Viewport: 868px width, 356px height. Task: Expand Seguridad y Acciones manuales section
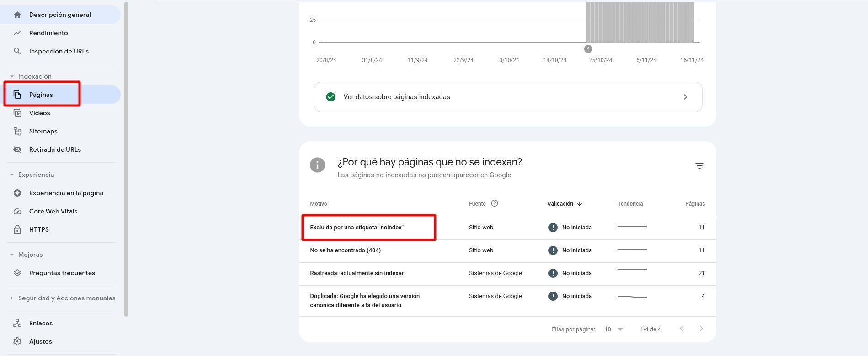[12, 298]
